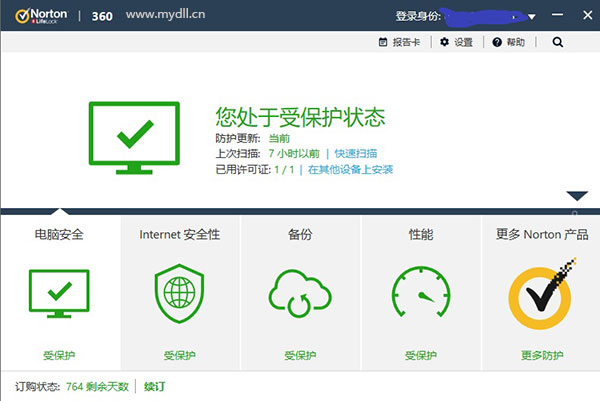Viewport: 600px width, 401px height.
Task: Click 受保护 status under 性能
Action: click(x=421, y=355)
